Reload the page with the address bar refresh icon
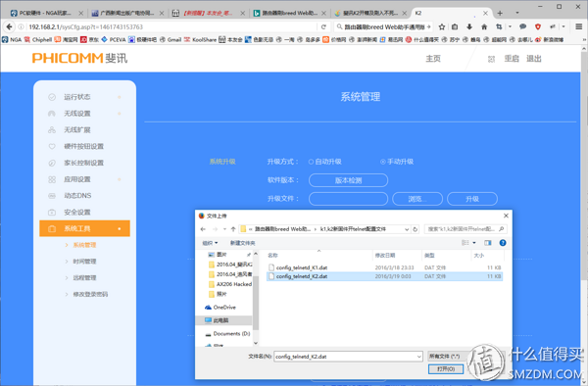588x386 pixels. tap(323, 26)
